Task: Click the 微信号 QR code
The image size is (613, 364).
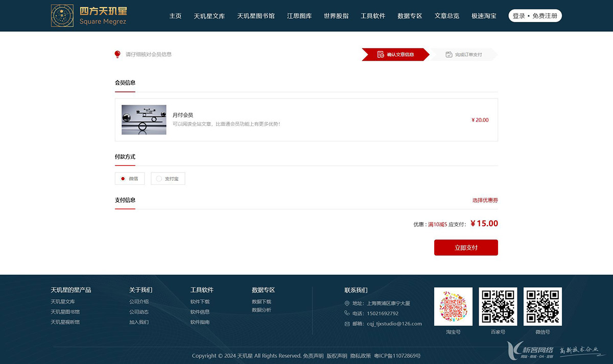Action: pyautogui.click(x=543, y=306)
